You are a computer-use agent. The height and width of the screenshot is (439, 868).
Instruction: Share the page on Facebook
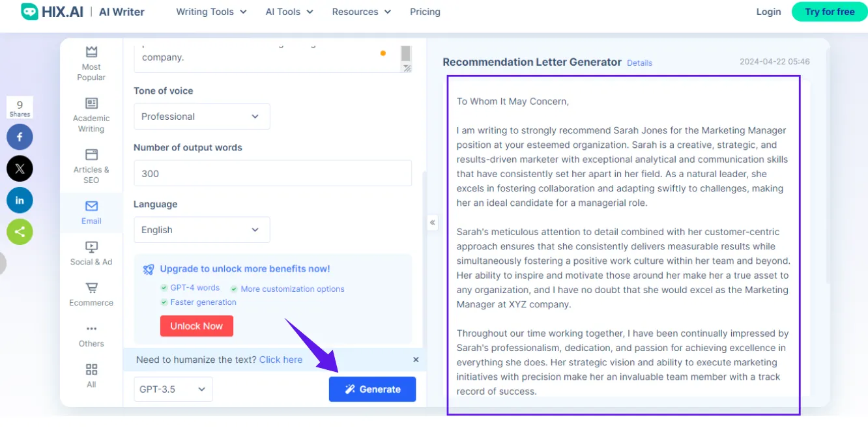click(20, 137)
